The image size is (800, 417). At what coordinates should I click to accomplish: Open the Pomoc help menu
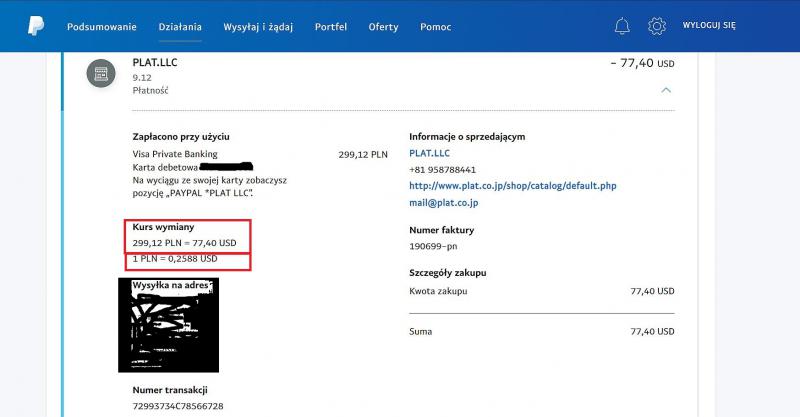tap(435, 26)
